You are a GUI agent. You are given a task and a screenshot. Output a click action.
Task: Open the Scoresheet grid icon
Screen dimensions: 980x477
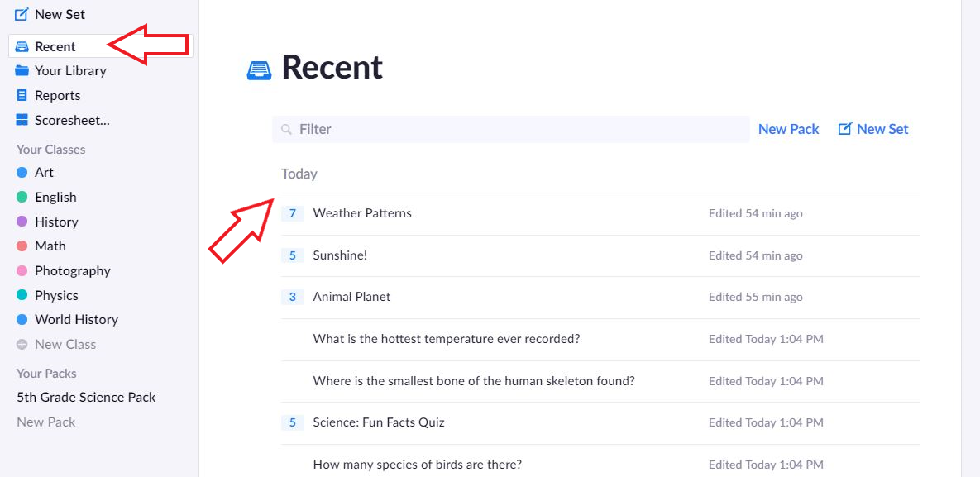pos(22,120)
